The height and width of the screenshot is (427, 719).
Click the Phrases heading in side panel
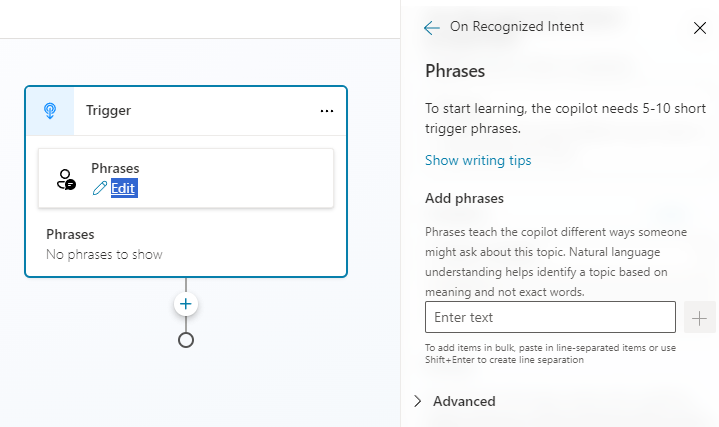click(x=455, y=71)
